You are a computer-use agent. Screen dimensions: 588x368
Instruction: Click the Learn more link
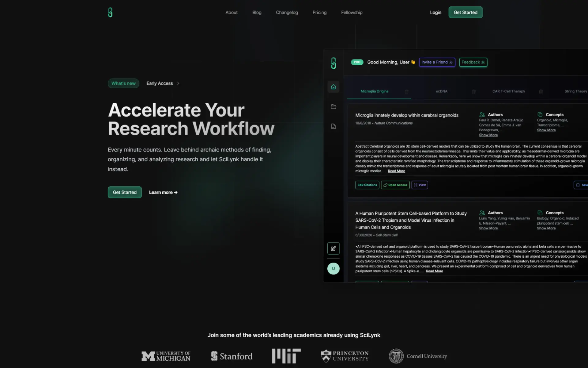[x=163, y=192]
